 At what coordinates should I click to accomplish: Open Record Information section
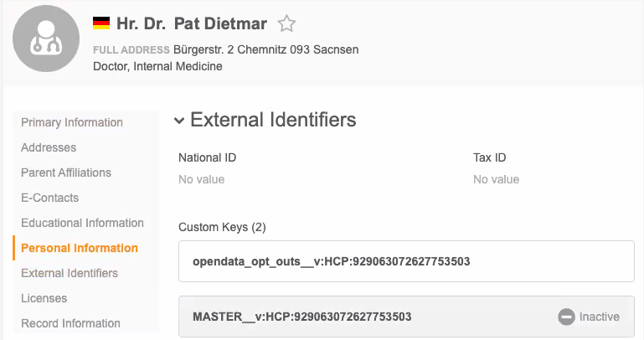(x=71, y=323)
